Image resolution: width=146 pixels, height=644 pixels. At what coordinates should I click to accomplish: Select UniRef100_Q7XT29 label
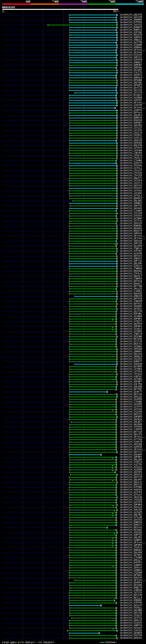click(x=131, y=341)
